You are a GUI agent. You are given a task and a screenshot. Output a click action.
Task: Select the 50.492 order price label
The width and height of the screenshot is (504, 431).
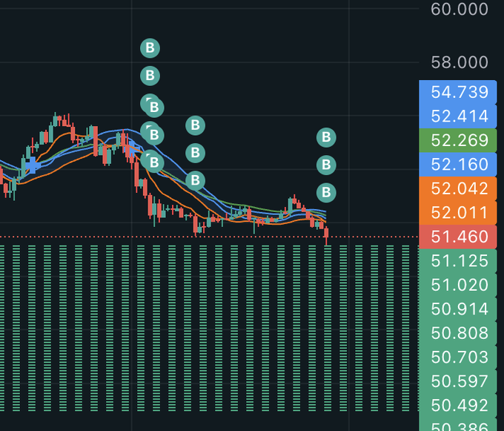[x=458, y=406]
